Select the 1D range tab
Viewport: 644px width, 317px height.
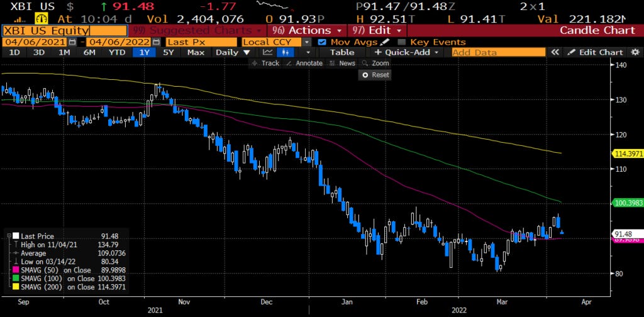point(15,52)
